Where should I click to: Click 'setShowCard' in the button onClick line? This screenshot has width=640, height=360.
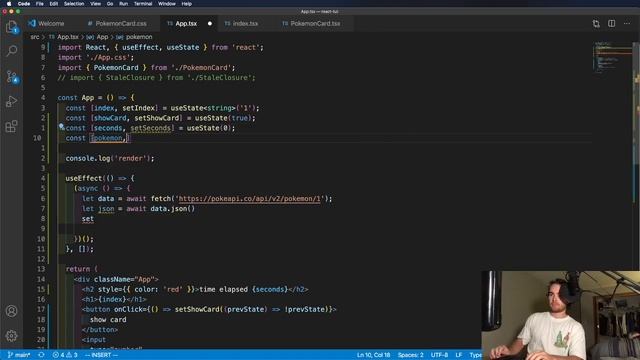pyautogui.click(x=197, y=309)
